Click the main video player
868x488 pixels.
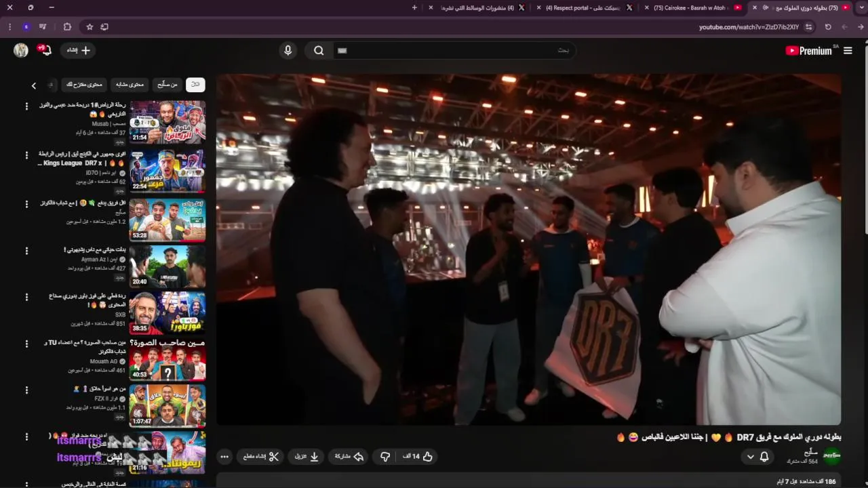click(x=528, y=249)
